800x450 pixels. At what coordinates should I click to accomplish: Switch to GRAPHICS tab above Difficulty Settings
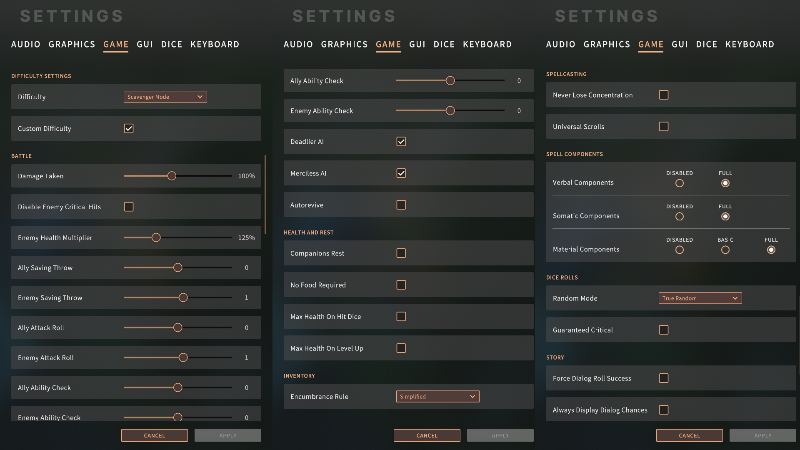pos(72,44)
